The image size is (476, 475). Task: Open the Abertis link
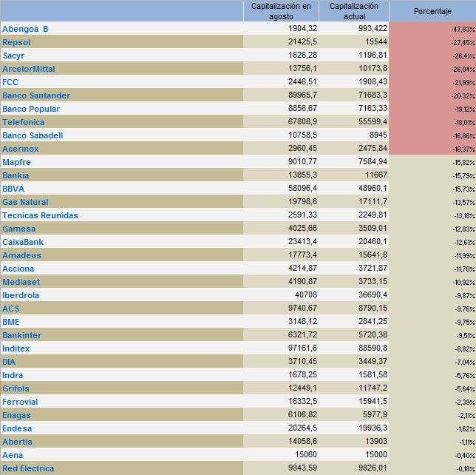click(17, 442)
